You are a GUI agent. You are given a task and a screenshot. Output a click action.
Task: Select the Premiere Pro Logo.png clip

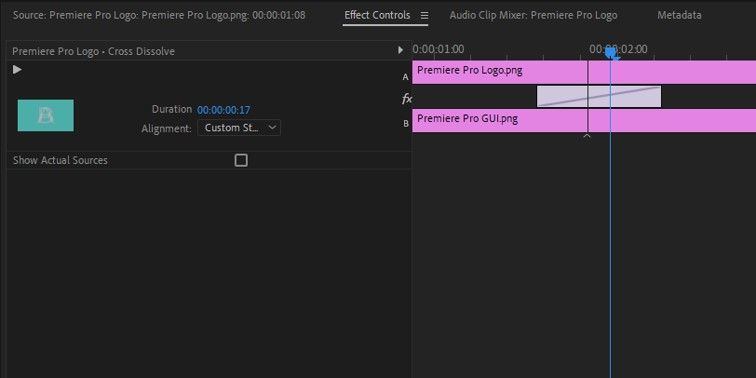[584, 72]
